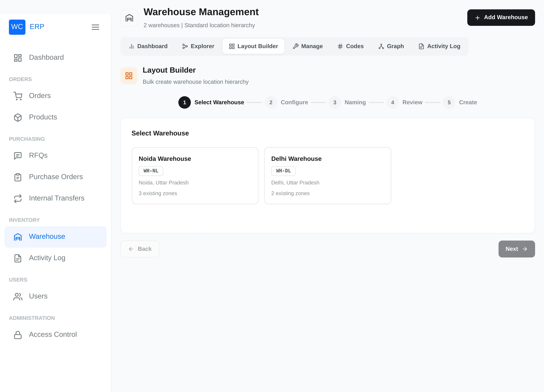This screenshot has height=392, width=544.
Task: Click the left arrow icon in Back
Action: click(131, 249)
